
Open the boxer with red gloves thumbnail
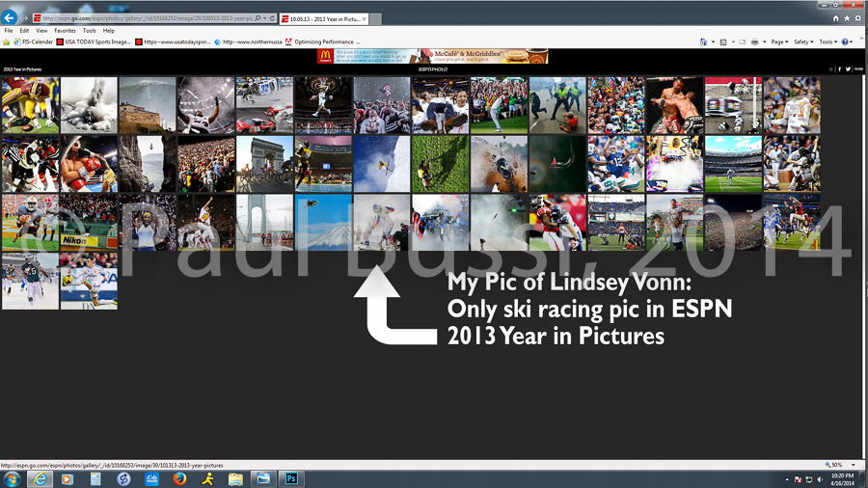click(x=89, y=164)
